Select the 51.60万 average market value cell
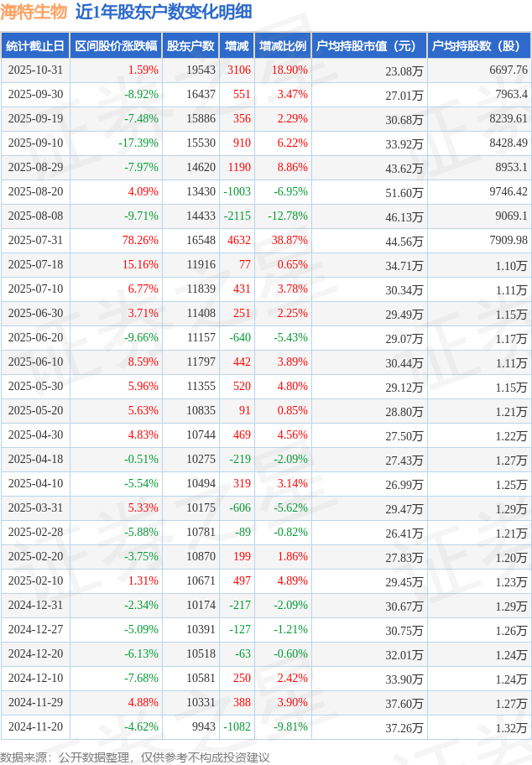This screenshot has width=532, height=765. click(404, 192)
